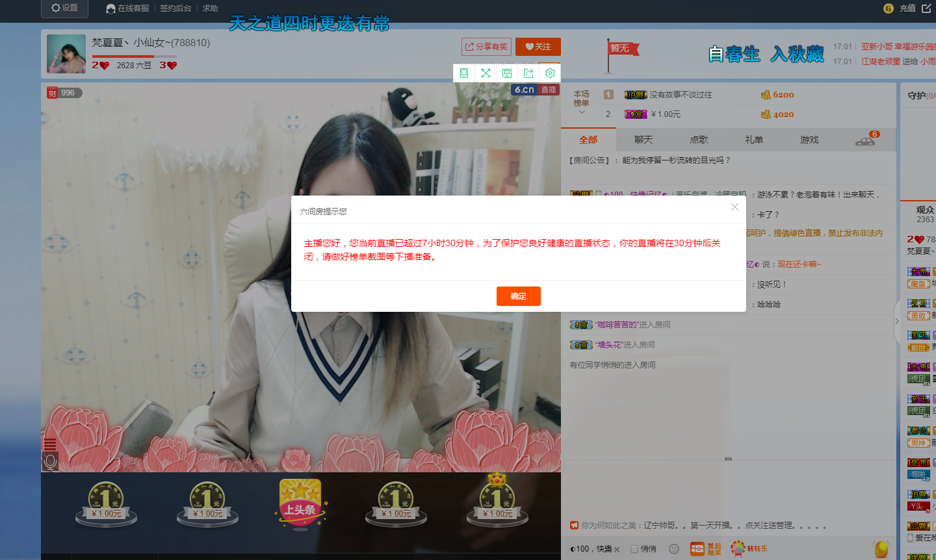Viewport: 936px width, 560px height.
Task: Click the 求助 help link
Action: tap(210, 8)
